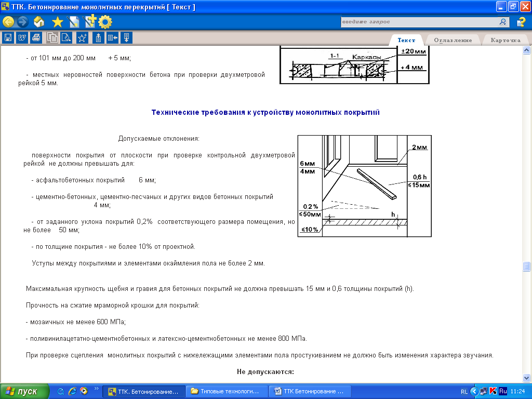Click the vertical scrollbar thumb
This screenshot has width=532, height=399.
pos(527,267)
